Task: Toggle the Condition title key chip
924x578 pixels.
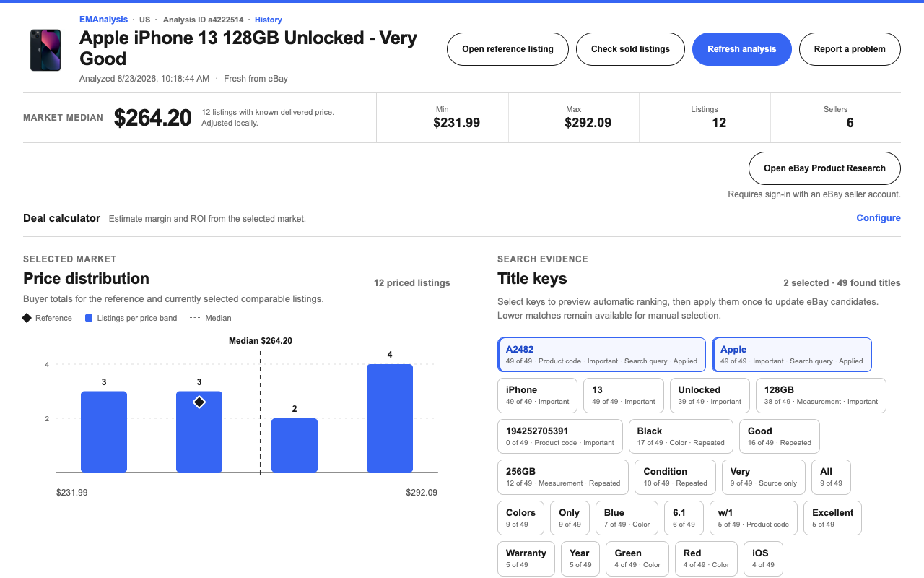Action: click(x=675, y=477)
